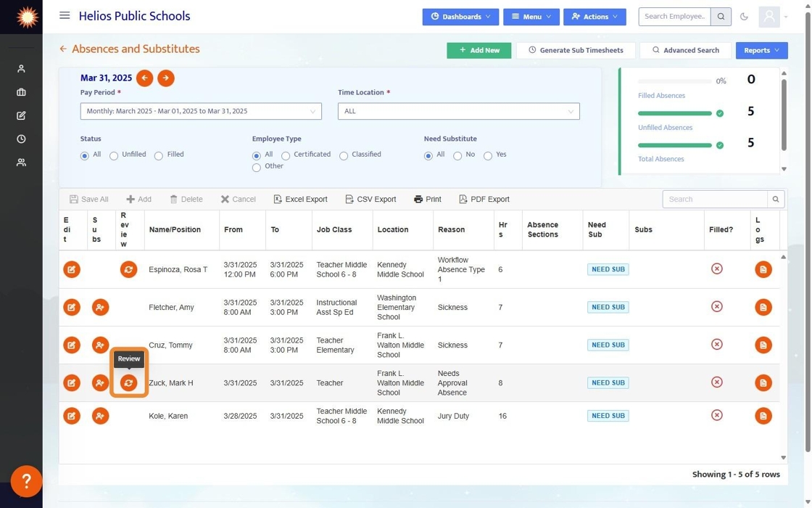Assign sub for Zuck, Mark H
This screenshot has width=812, height=508.
(101, 383)
